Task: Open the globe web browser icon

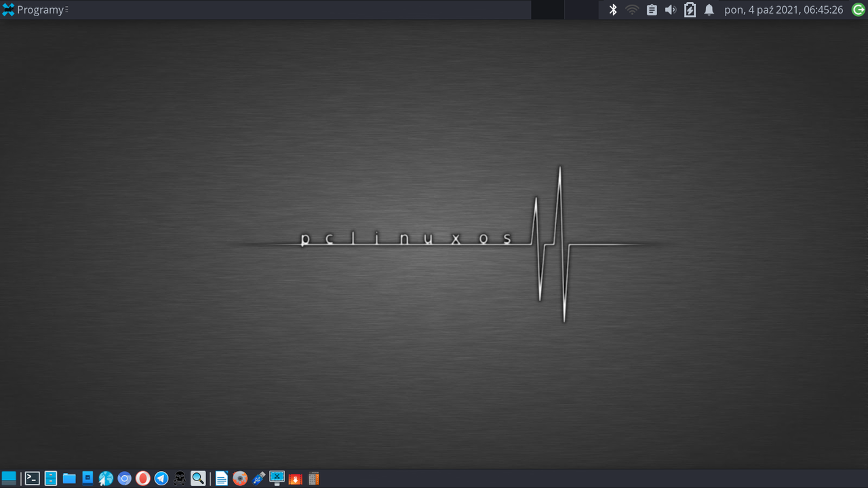Action: [x=106, y=479]
